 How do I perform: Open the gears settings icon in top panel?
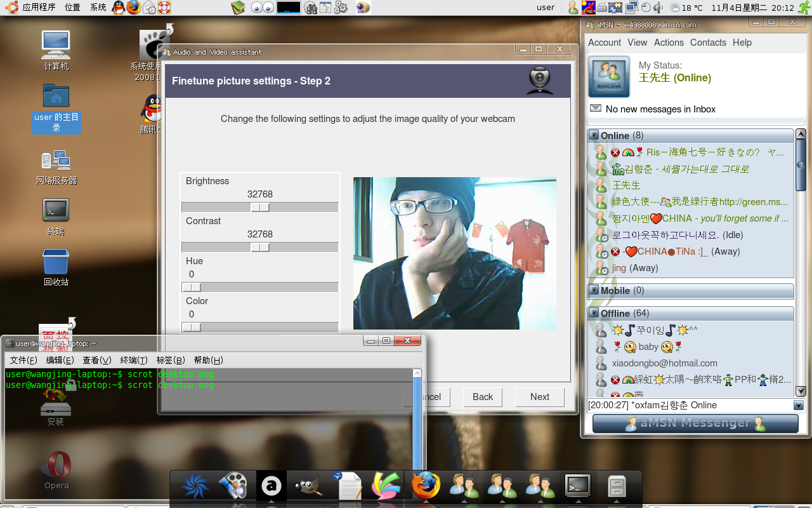pos(341,8)
